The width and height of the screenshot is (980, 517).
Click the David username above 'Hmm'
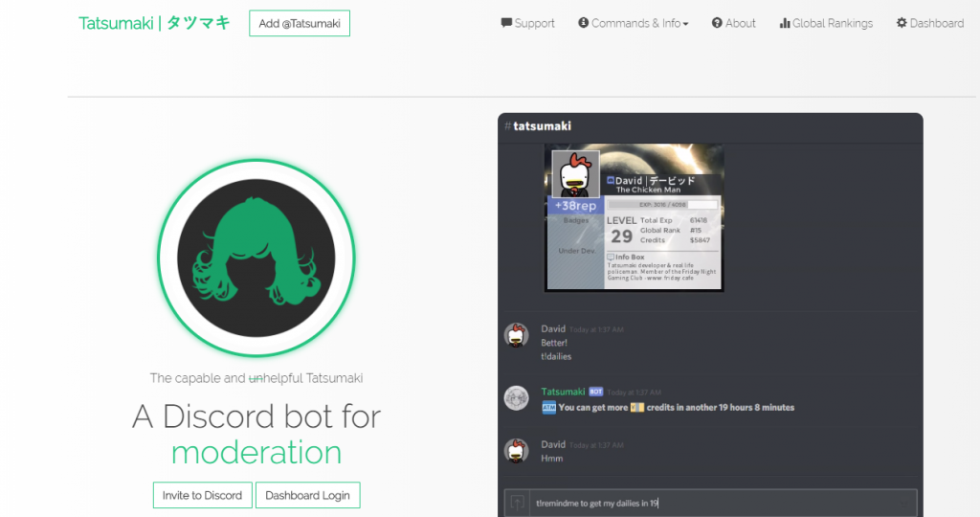point(553,444)
